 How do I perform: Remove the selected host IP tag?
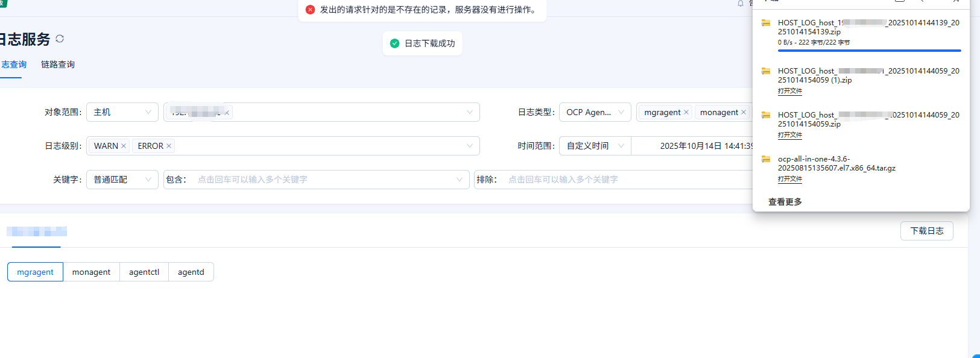pos(227,113)
